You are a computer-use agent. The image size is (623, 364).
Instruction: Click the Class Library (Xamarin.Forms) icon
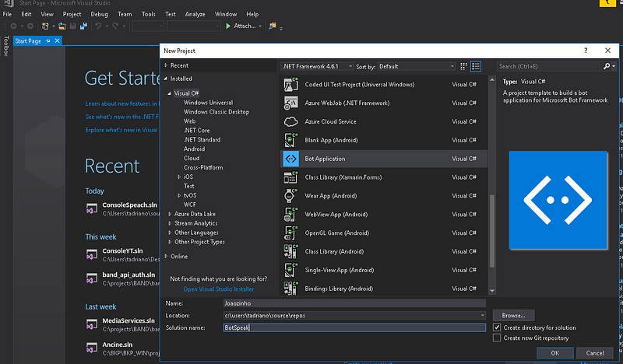pyautogui.click(x=290, y=177)
